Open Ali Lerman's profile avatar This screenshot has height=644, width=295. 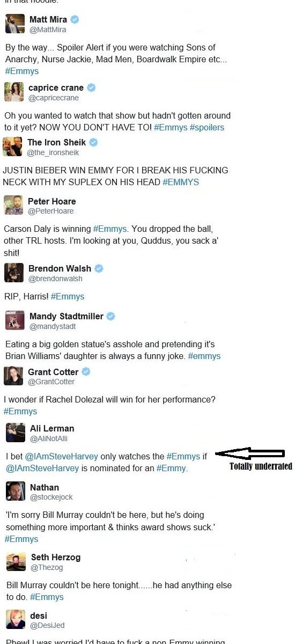click(16, 433)
